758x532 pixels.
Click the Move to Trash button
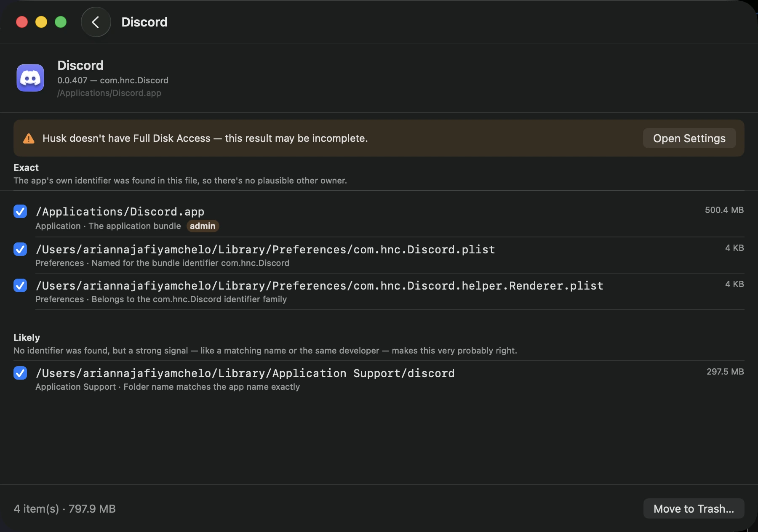[x=694, y=508]
